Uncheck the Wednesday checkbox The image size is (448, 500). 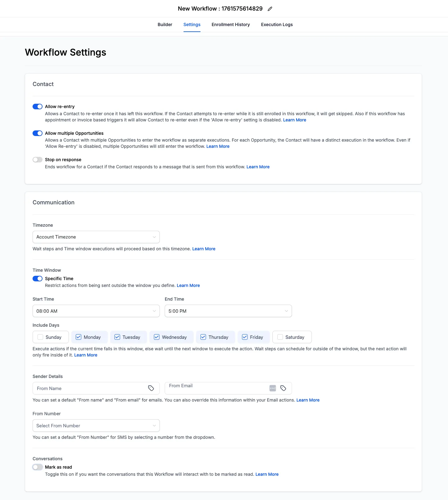(157, 337)
